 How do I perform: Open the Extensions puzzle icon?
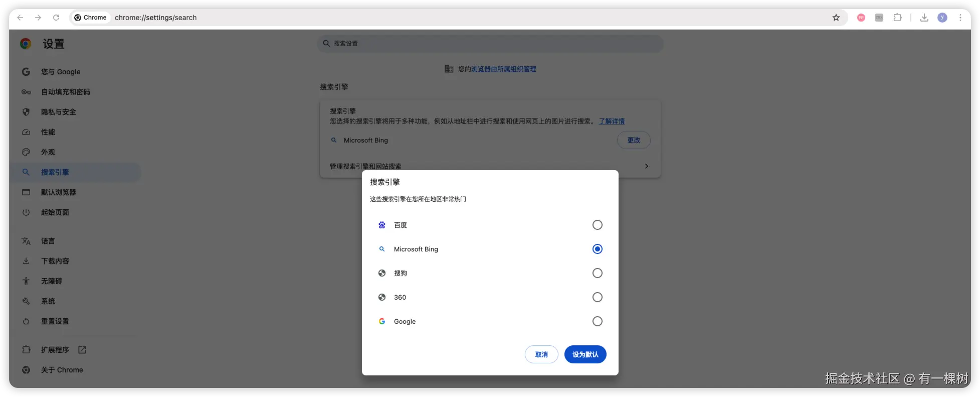[897, 18]
